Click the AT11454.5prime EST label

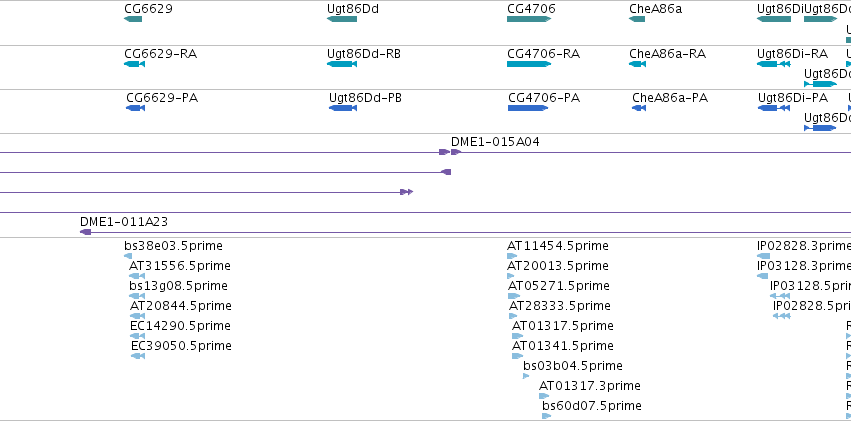558,246
